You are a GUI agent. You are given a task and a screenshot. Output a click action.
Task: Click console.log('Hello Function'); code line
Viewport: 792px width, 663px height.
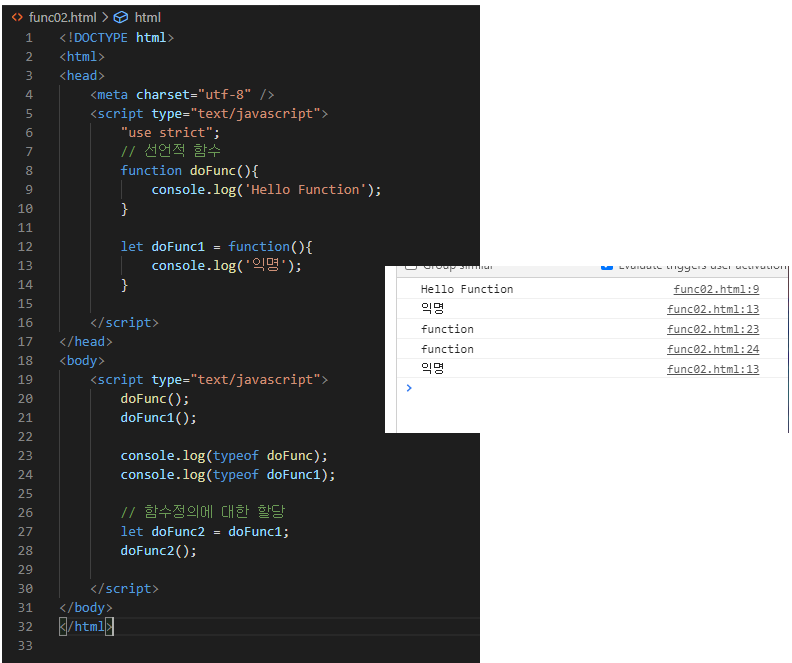[266, 190]
